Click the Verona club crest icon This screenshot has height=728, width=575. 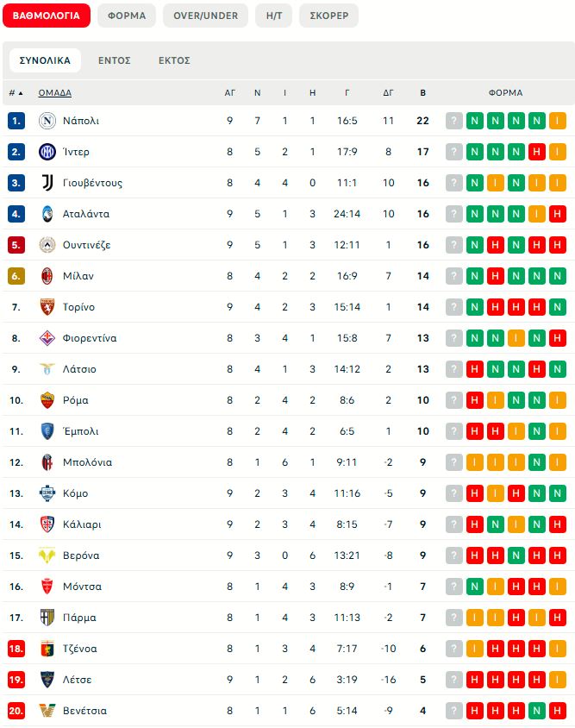(47, 555)
